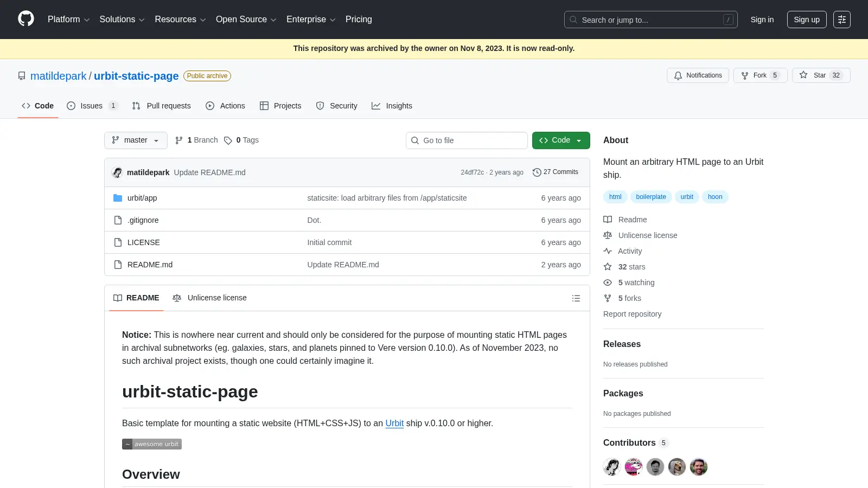Open the Insights tab
The width and height of the screenshot is (868, 488).
(392, 106)
